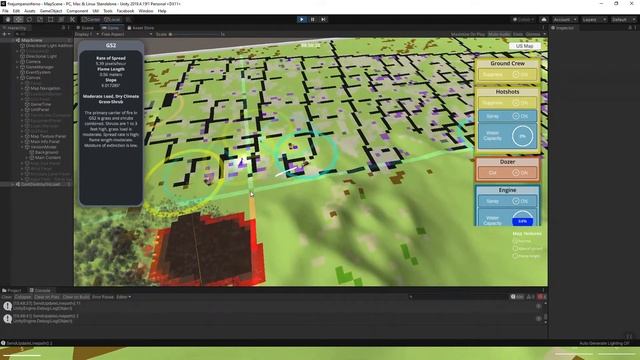Click the US Map button

[524, 46]
